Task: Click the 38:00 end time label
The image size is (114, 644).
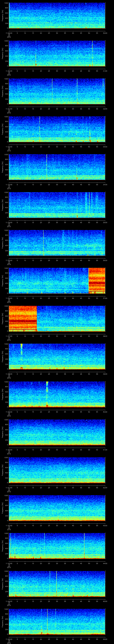Action: [105, 336]
